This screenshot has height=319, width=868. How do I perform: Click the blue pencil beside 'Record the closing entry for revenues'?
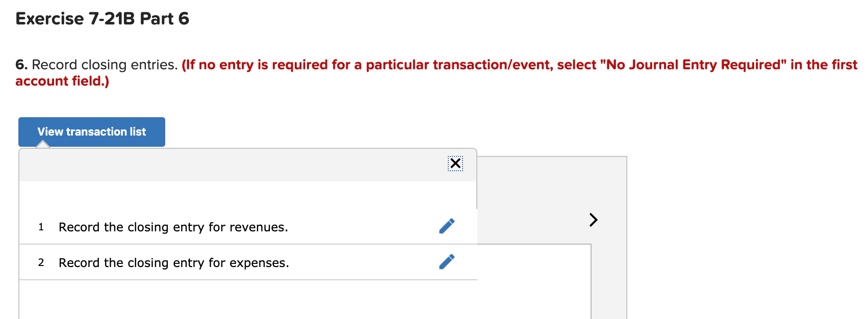click(446, 226)
